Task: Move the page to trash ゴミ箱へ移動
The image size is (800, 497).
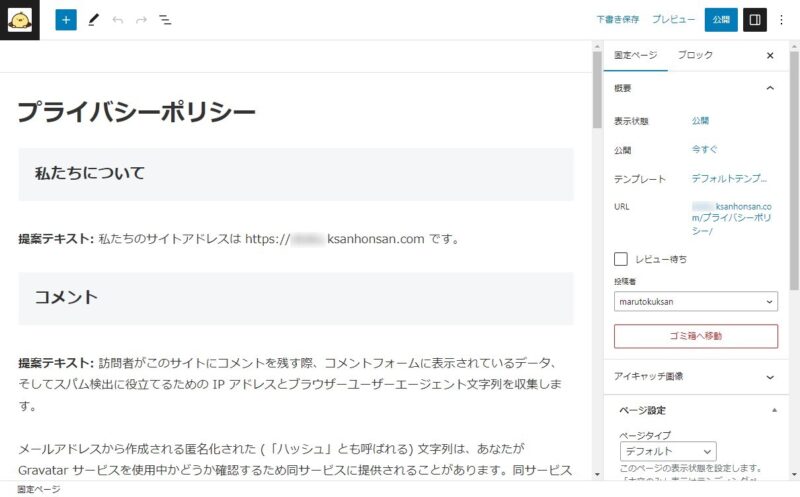Action: point(695,336)
